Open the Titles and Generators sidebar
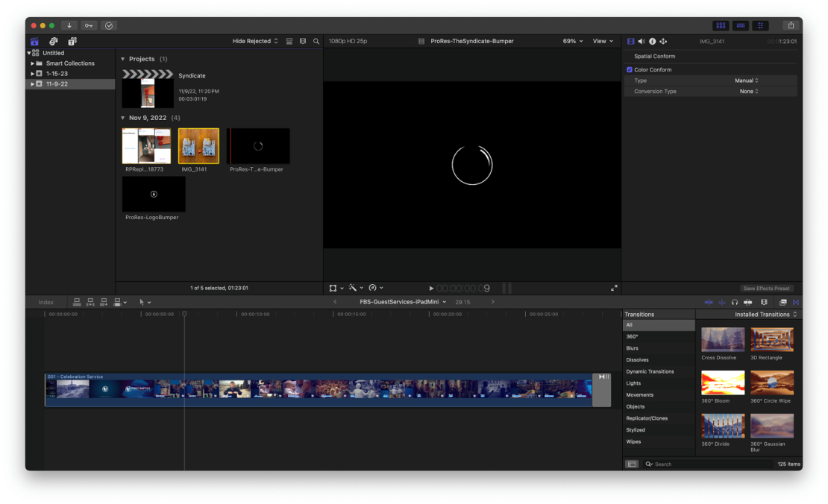Viewport: 828px width, 504px height. (72, 41)
